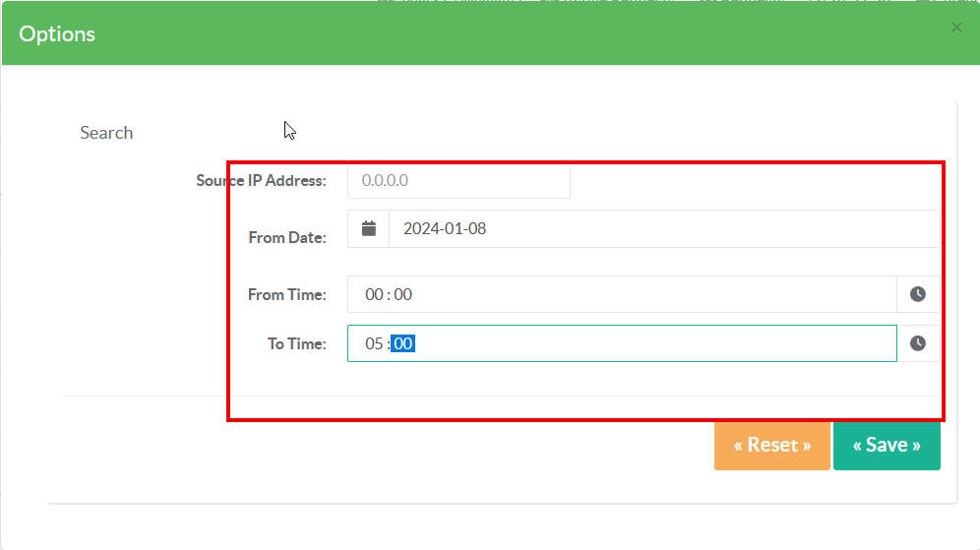Open the From Date calendar icon

(x=369, y=228)
